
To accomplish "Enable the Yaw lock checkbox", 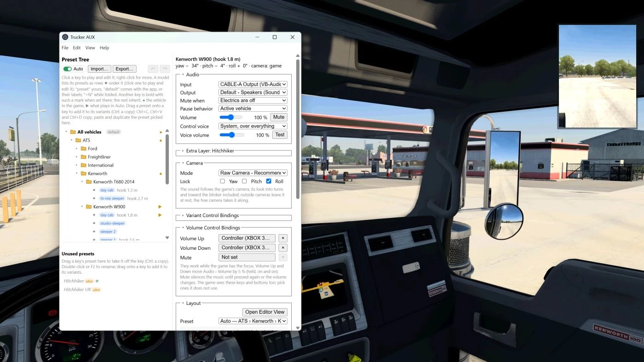I will 223,181.
